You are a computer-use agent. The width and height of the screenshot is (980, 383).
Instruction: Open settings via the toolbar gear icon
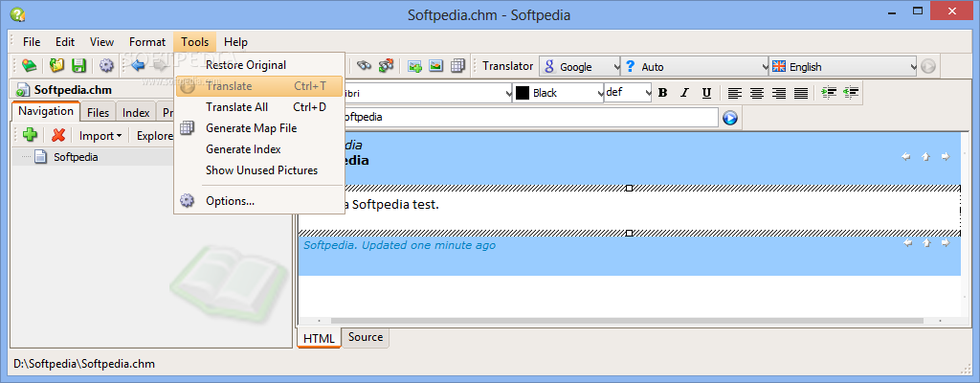coord(107,66)
